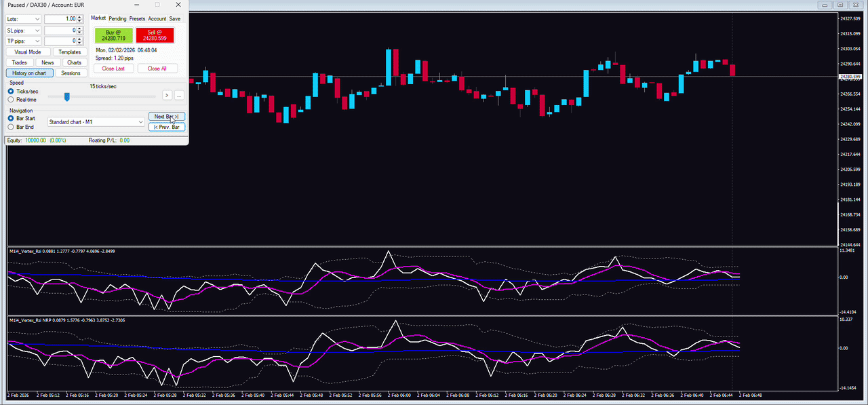Select the Ticks/sec radio button
Viewport: 868px width, 405px height.
(x=11, y=91)
